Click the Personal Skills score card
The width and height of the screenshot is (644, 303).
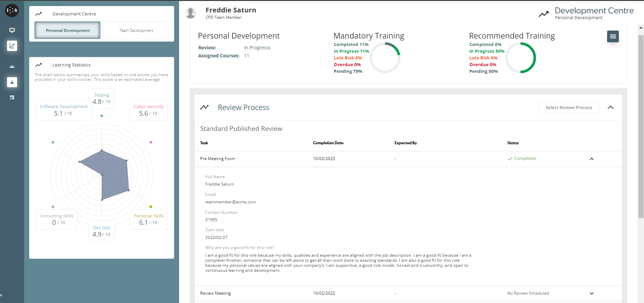[x=149, y=219]
